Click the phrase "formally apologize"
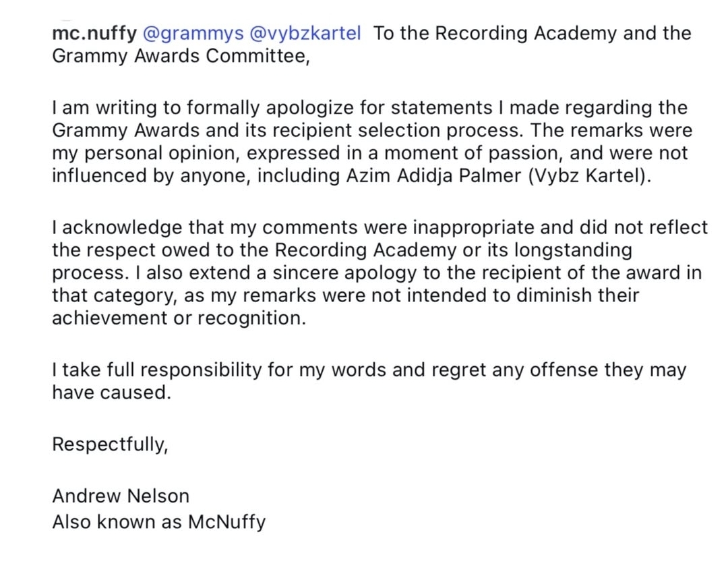This screenshot has width=728, height=576. point(259,108)
